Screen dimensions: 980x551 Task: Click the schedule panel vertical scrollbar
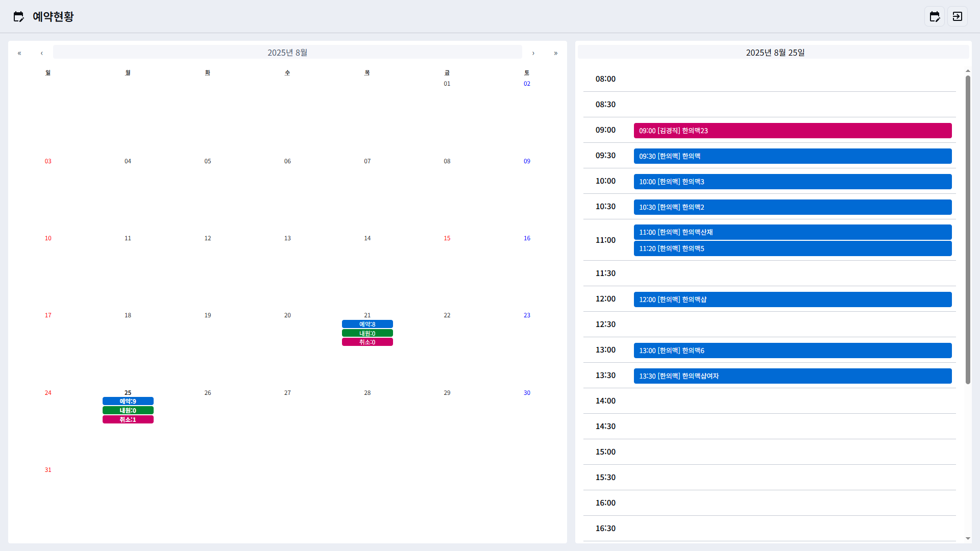point(968,230)
